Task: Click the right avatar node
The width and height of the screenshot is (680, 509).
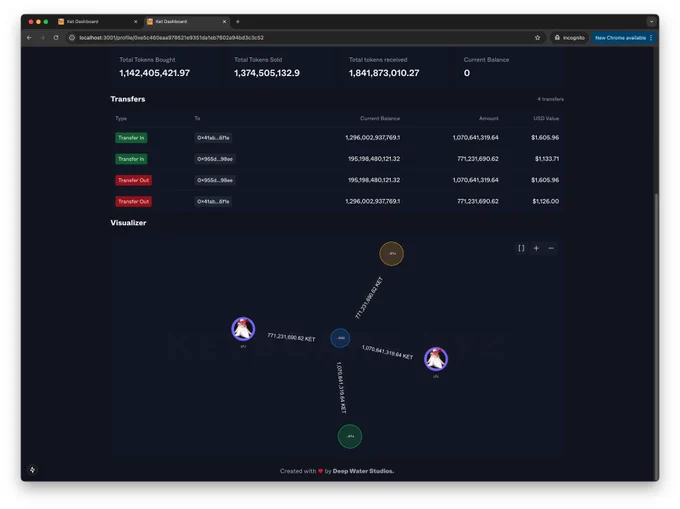Action: point(436,359)
